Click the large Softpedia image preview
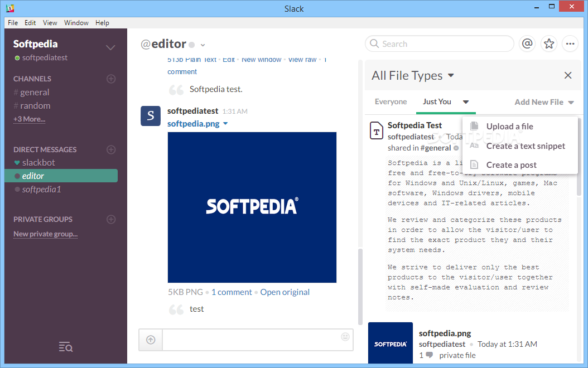The height and width of the screenshot is (368, 588). pos(252,207)
